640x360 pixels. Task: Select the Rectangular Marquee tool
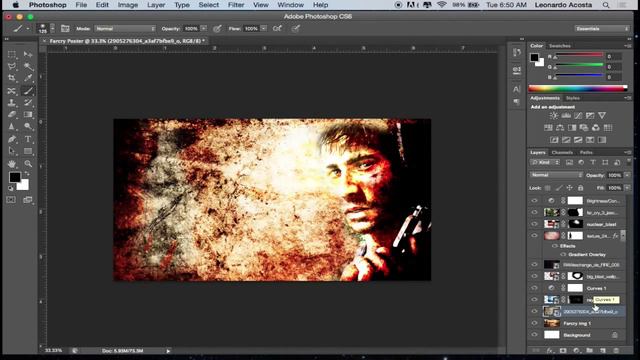pyautogui.click(x=12, y=54)
